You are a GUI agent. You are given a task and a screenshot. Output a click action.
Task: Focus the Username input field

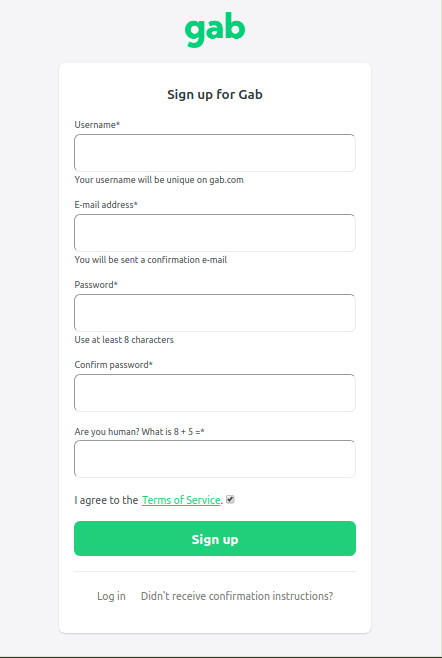(x=215, y=153)
